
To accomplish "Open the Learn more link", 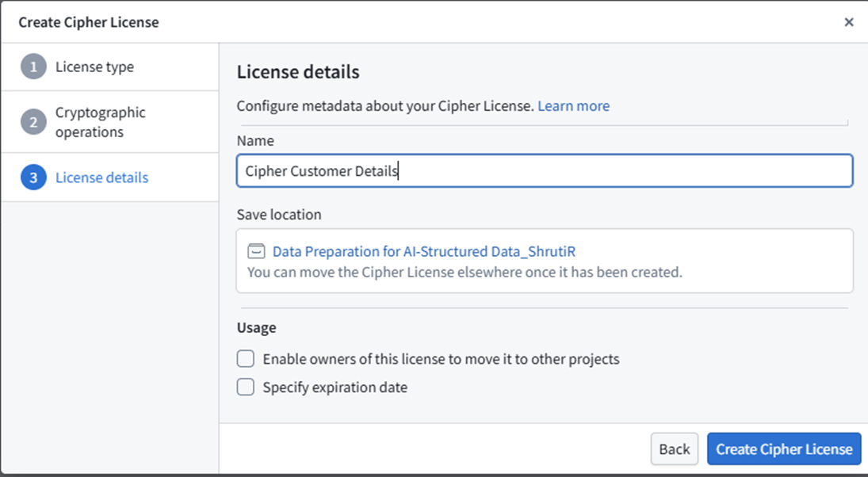I will (573, 105).
